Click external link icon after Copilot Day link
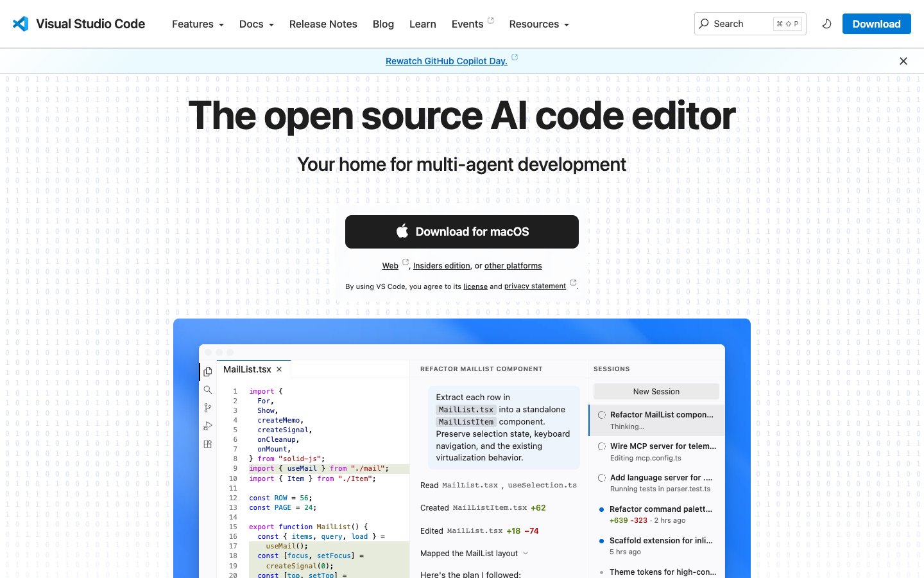 pos(515,57)
